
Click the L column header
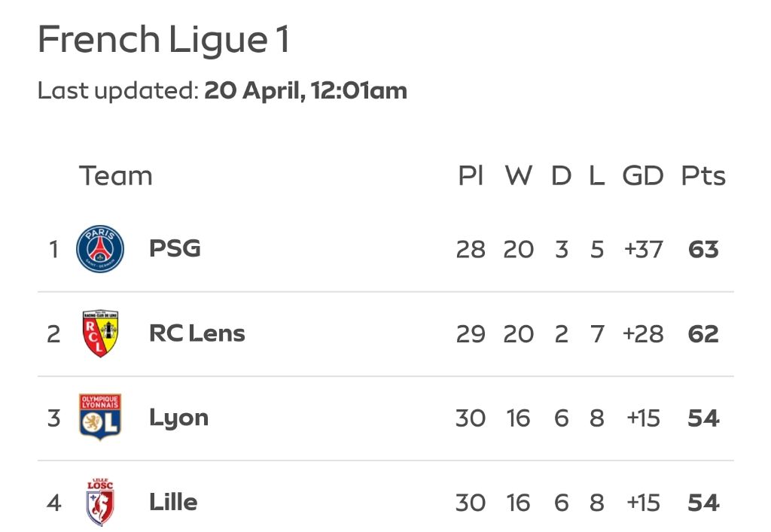coord(596,176)
